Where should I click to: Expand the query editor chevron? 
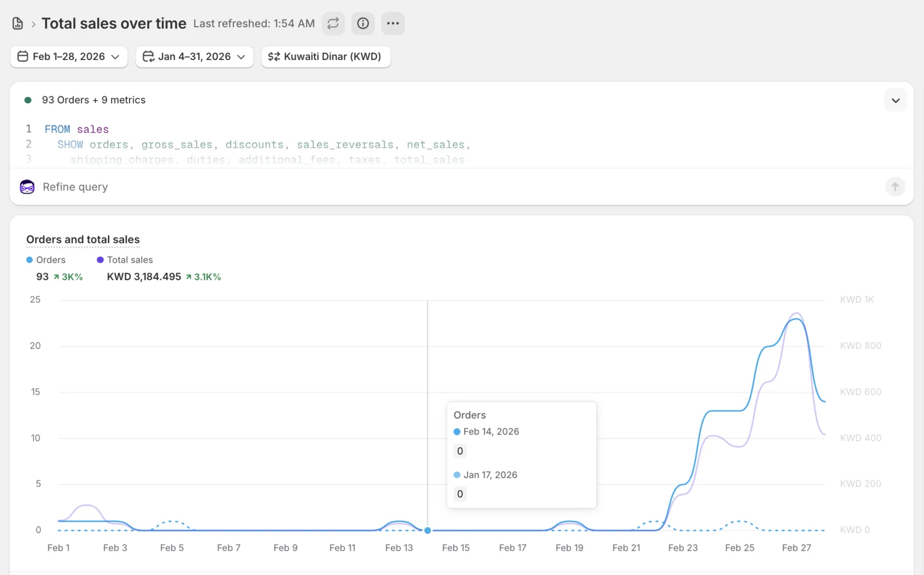tap(896, 101)
